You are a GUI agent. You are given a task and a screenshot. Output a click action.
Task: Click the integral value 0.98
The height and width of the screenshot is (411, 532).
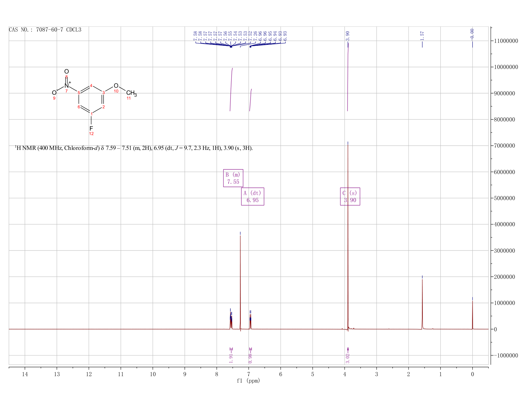(251, 358)
